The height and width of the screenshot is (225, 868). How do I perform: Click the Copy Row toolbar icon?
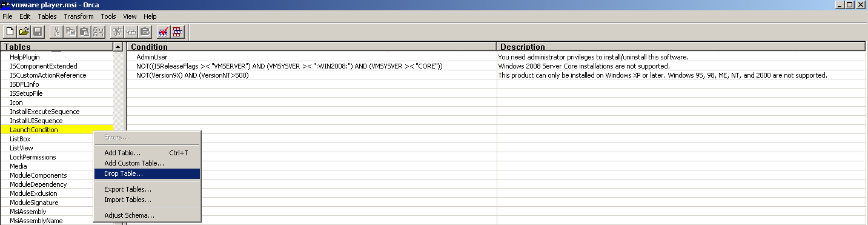coord(131,32)
